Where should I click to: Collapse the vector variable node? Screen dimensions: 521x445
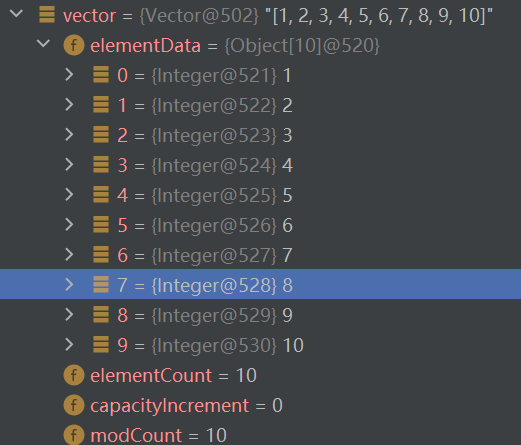[16, 14]
